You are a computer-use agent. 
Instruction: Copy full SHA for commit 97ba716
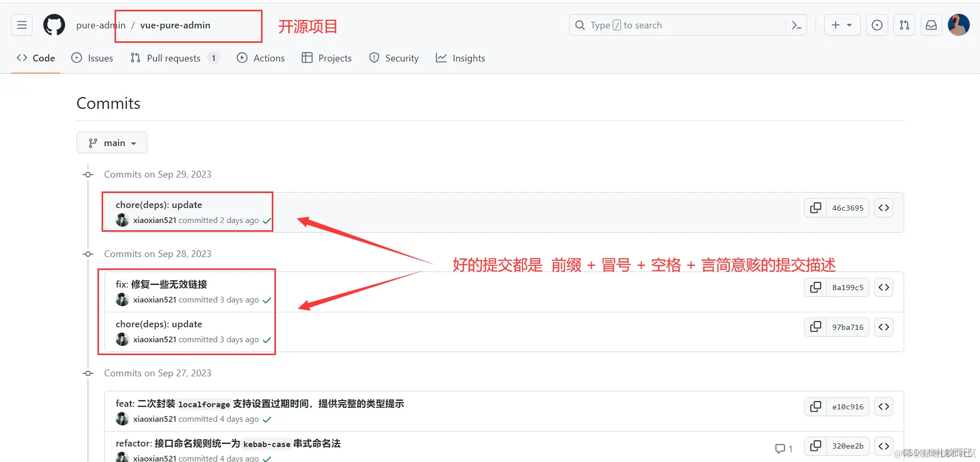(815, 327)
